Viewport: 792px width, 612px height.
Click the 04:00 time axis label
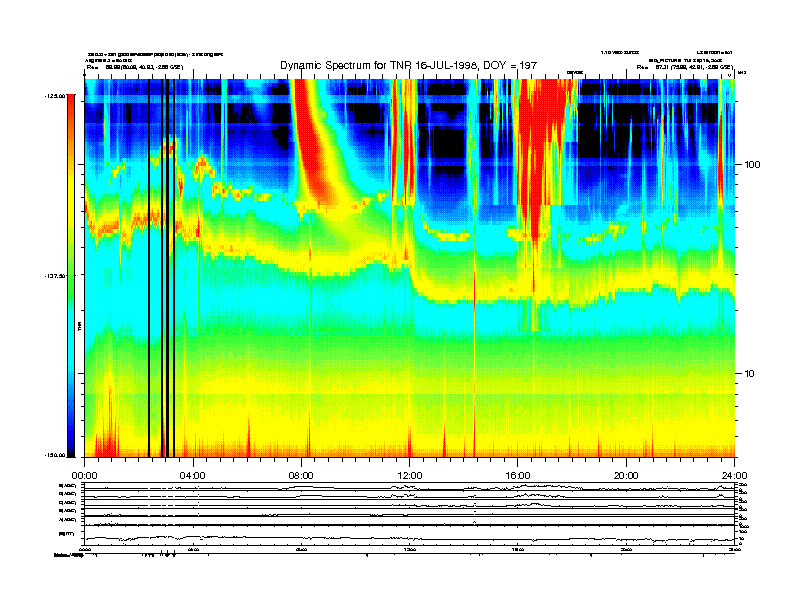pos(193,476)
